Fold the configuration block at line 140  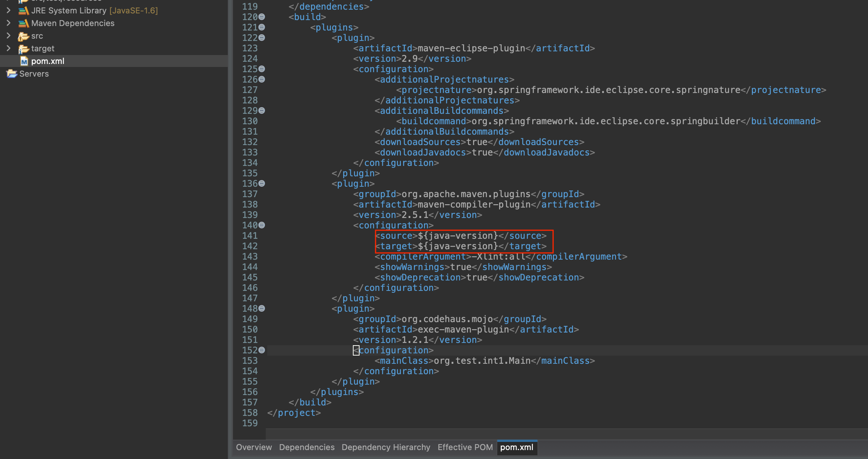click(x=262, y=225)
